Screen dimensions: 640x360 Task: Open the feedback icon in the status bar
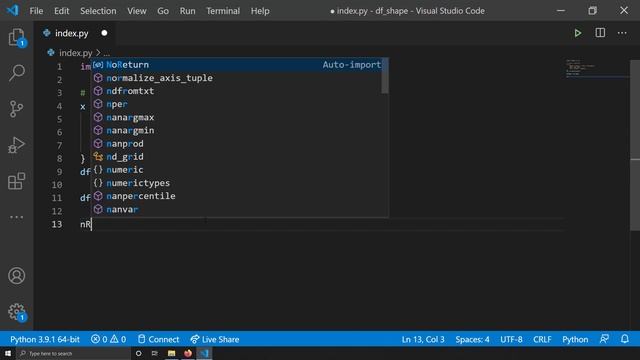[604, 339]
